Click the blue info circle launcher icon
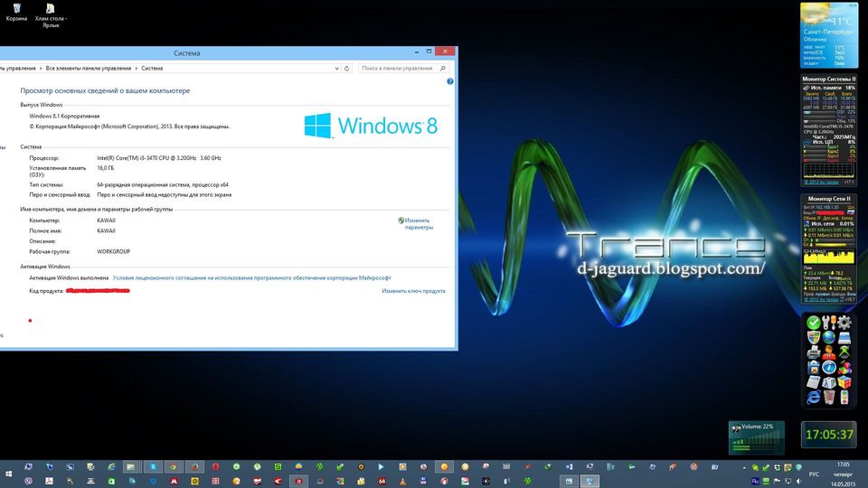Screen dimensions: 868x488 (x=829, y=368)
